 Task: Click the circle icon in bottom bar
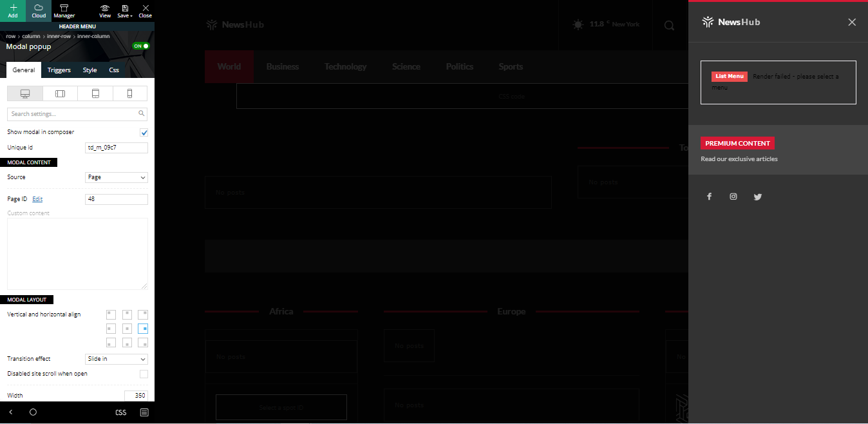33,412
